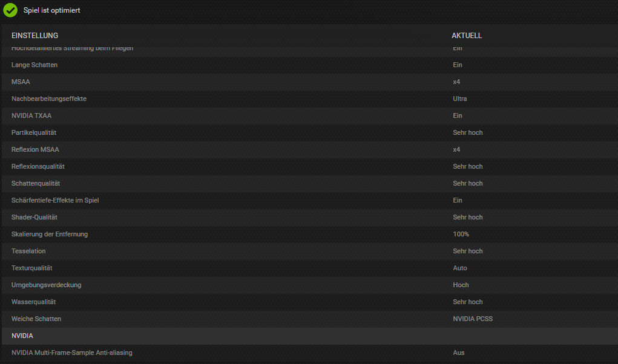Screen dimensions: 618x364
Task: Click Skalierung der Entfernung row
Action: [x=310, y=234]
